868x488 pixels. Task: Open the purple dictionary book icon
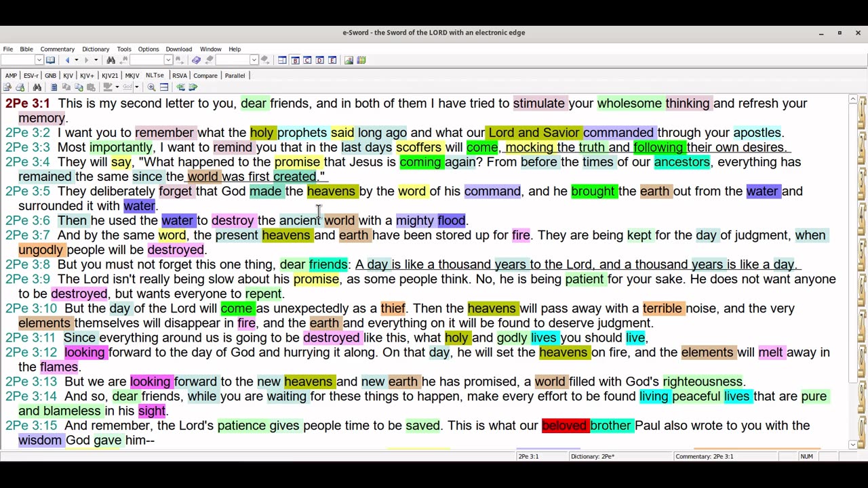click(x=196, y=60)
